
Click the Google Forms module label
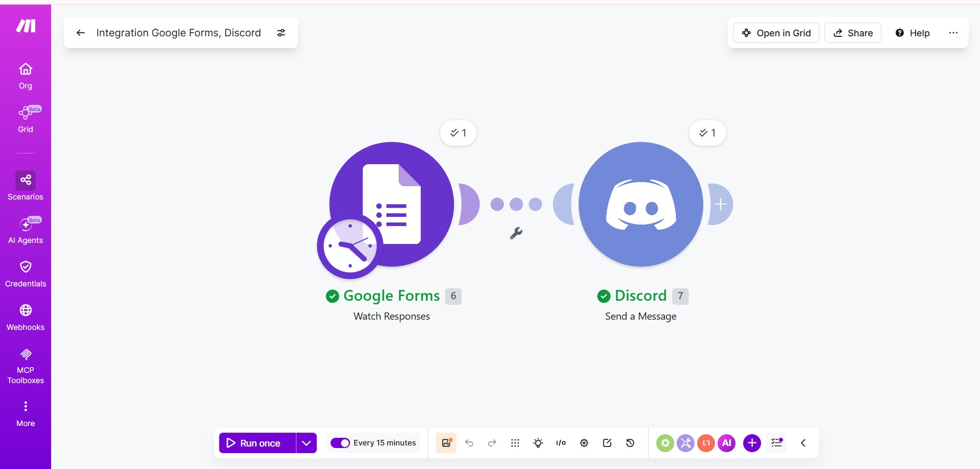tap(392, 296)
